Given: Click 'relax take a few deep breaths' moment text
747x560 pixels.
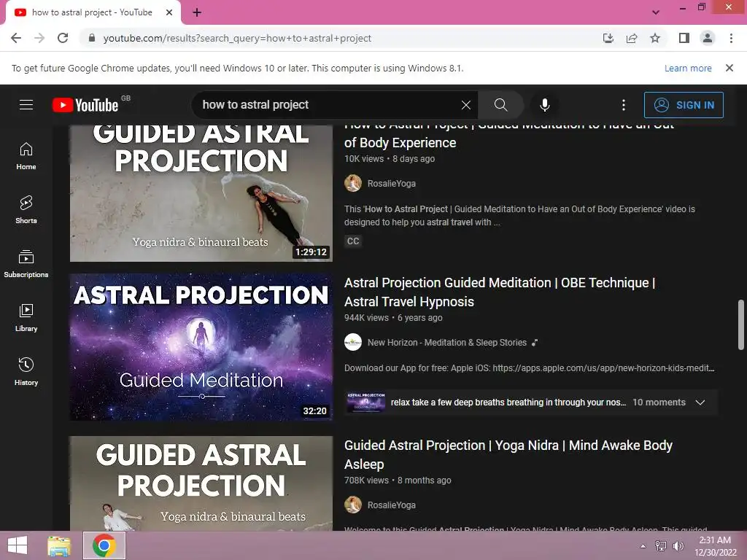Looking at the screenshot, I should pos(508,402).
